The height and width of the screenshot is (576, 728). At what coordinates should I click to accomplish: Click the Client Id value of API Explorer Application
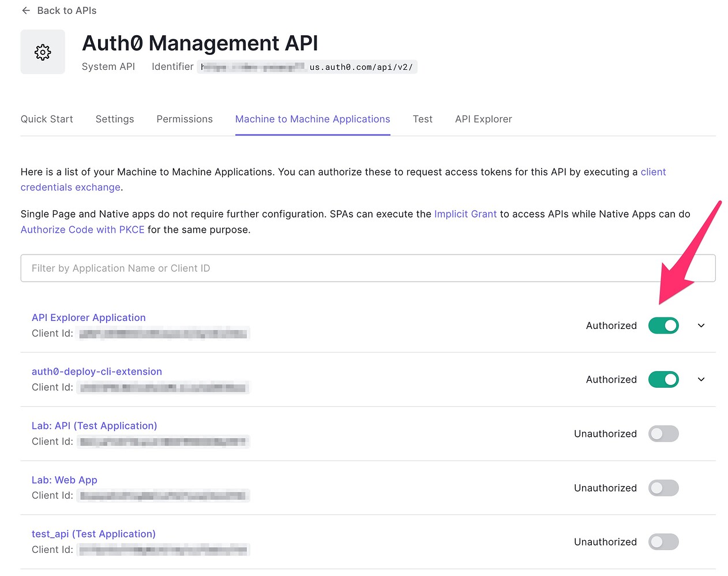point(163,334)
